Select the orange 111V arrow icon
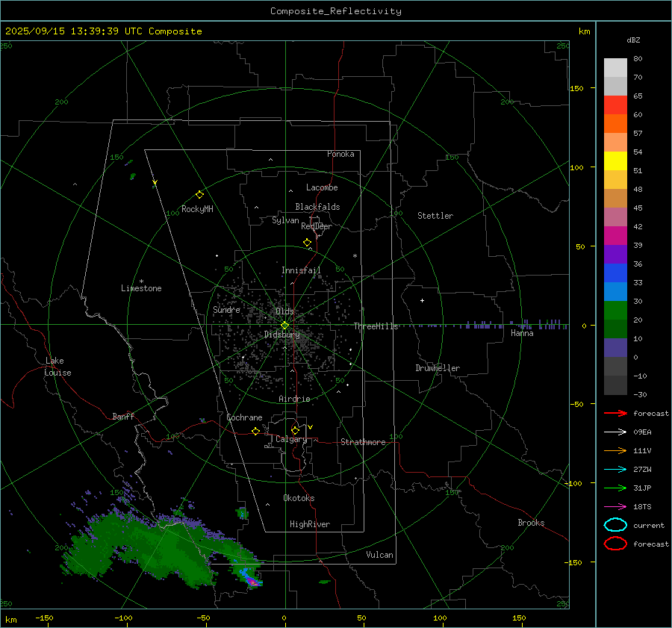 (x=615, y=450)
